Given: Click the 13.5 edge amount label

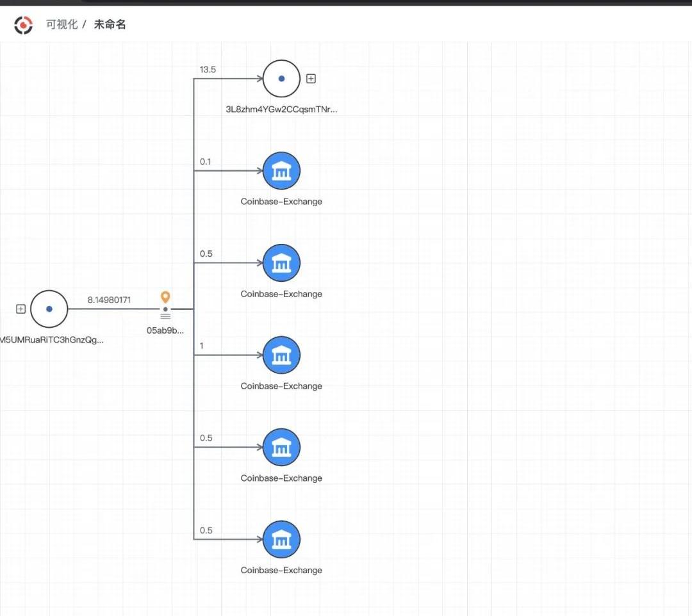Looking at the screenshot, I should tap(208, 69).
